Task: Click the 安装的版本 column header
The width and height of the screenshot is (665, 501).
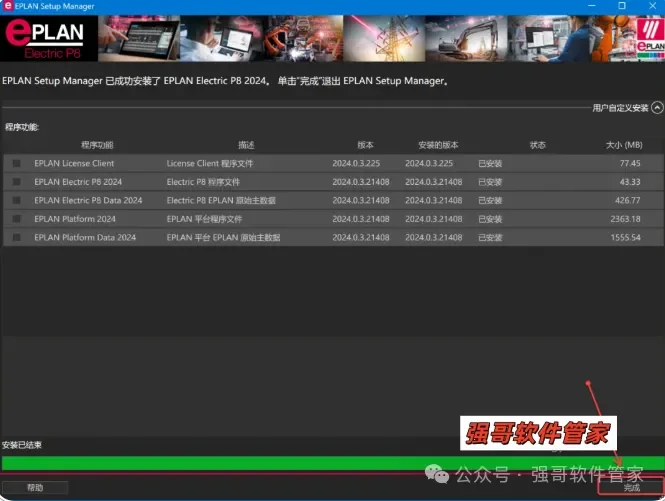Action: pos(438,145)
